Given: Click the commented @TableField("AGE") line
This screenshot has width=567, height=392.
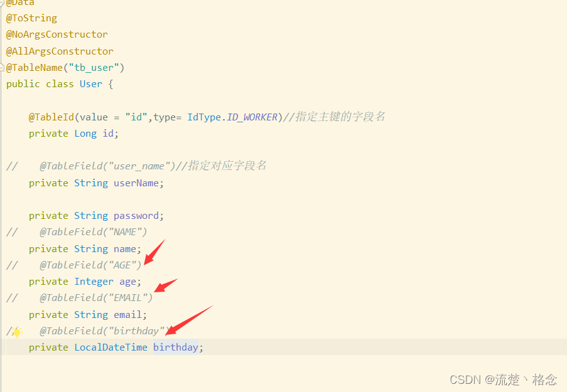Looking at the screenshot, I should [74, 265].
